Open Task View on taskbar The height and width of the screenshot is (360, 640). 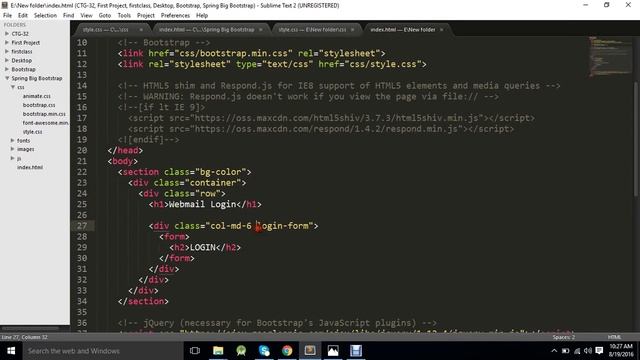(x=195, y=351)
